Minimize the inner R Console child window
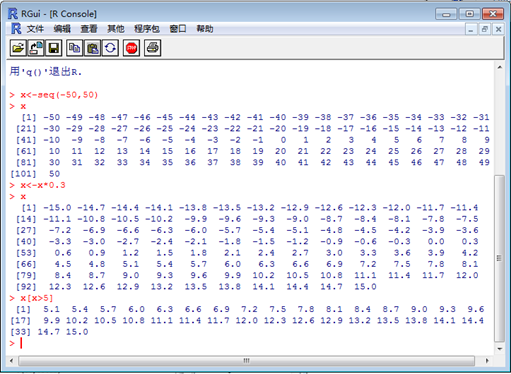The height and width of the screenshot is (374, 511). 471,30
